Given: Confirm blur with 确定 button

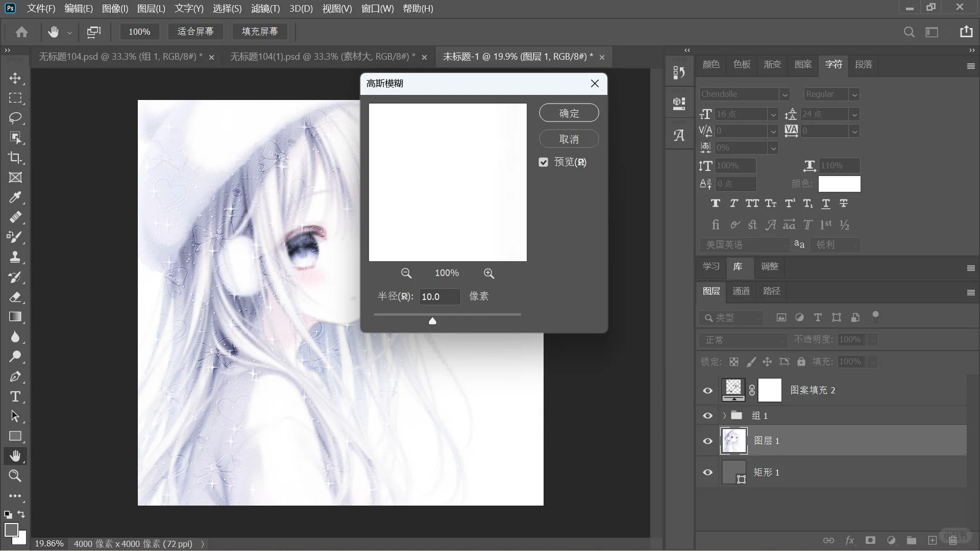Looking at the screenshot, I should point(569,113).
